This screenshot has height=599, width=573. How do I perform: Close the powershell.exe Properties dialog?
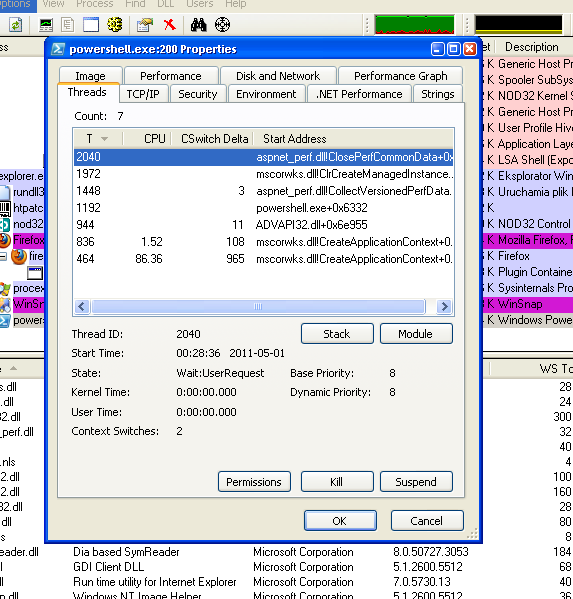click(x=470, y=49)
